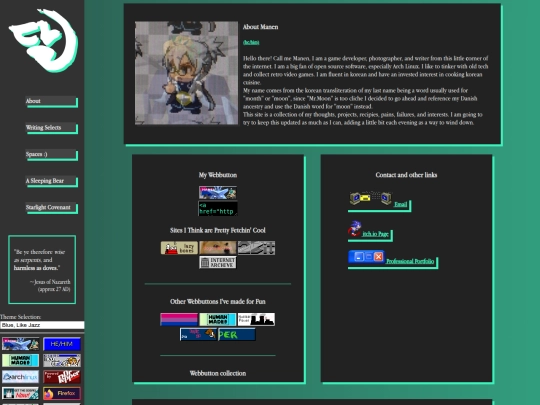The width and height of the screenshot is (540, 405).
Task: Open Starlight Covenant from the sidebar
Action: (51, 207)
